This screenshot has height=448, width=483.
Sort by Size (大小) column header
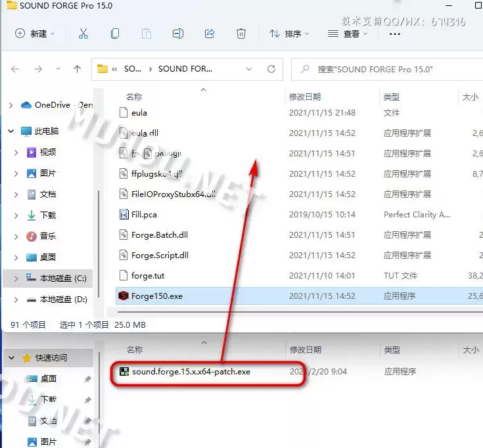coord(471,97)
